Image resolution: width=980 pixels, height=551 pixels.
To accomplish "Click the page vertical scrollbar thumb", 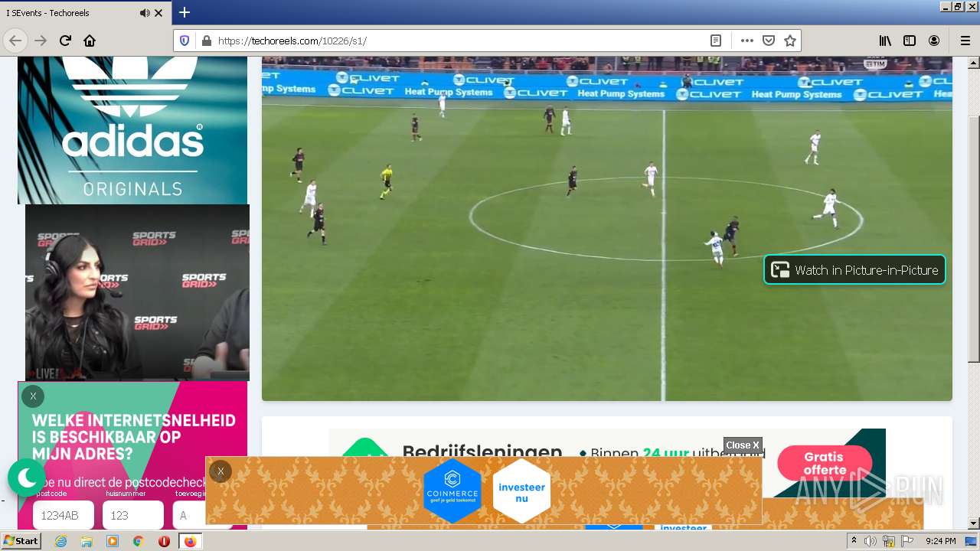I will [x=973, y=239].
